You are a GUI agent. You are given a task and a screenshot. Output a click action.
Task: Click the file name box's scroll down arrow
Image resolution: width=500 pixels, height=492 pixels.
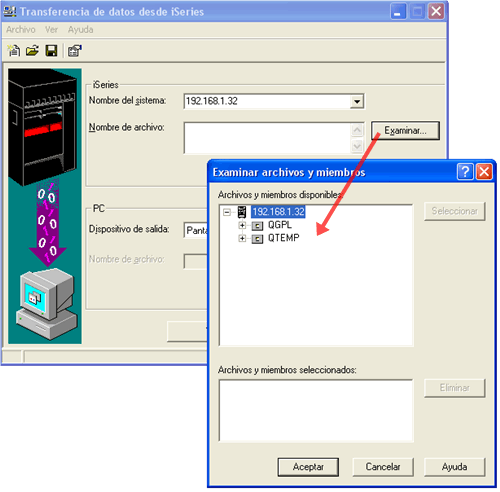click(357, 146)
